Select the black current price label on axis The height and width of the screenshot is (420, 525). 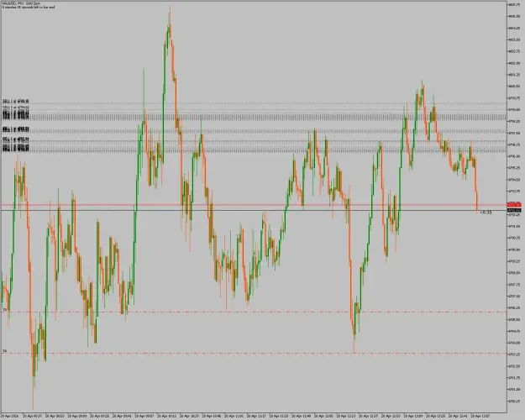[x=514, y=210]
